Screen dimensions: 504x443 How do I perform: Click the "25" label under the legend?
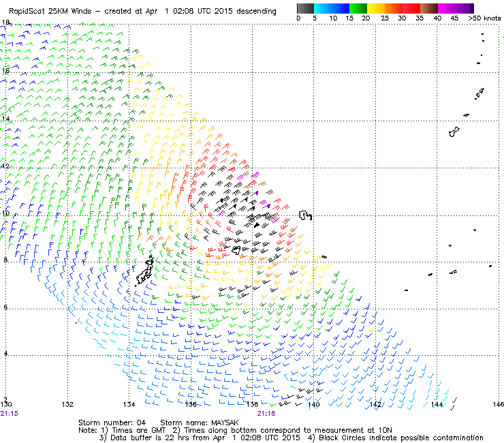[x=385, y=18]
